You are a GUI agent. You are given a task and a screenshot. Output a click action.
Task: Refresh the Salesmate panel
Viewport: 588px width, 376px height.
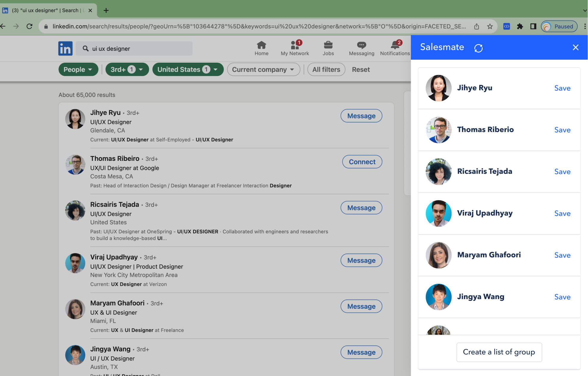point(478,48)
